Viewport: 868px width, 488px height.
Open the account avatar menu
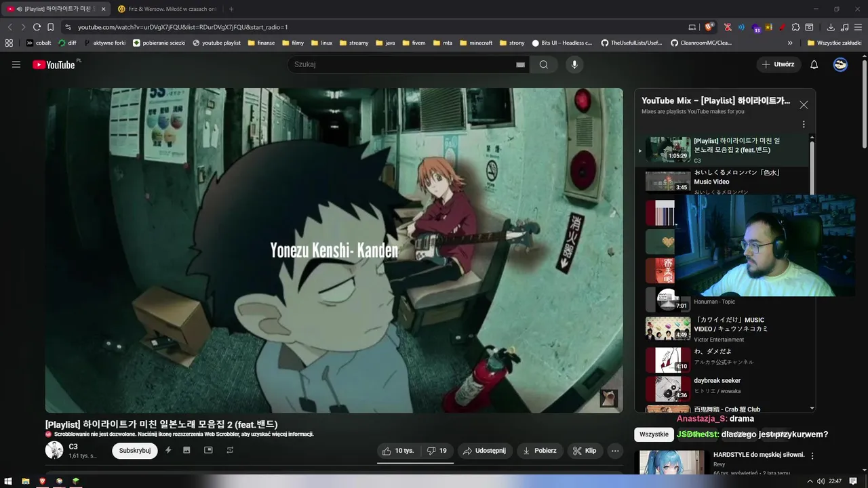pyautogui.click(x=840, y=64)
